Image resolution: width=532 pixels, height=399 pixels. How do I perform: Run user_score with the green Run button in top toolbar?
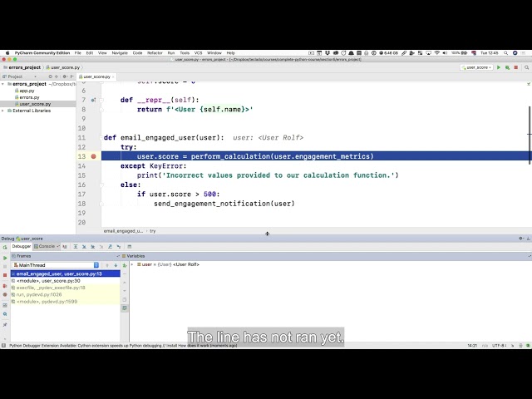point(499,67)
